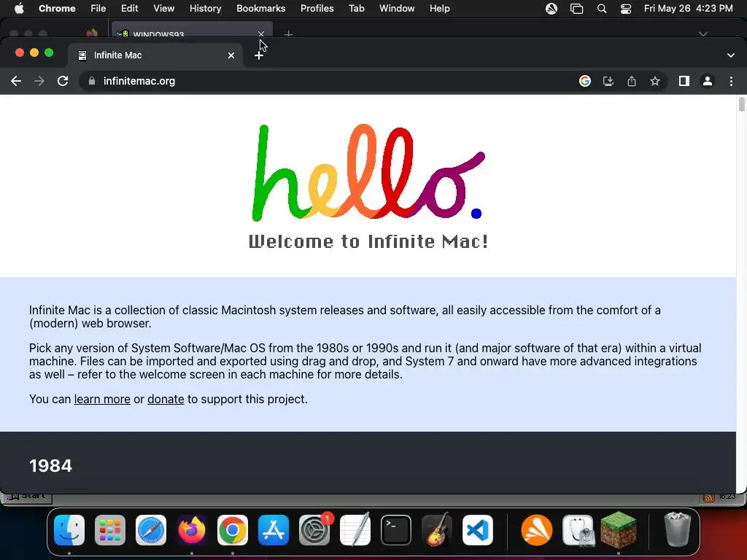Open the Trash in the Dock
This screenshot has width=747, height=560.
(x=678, y=529)
